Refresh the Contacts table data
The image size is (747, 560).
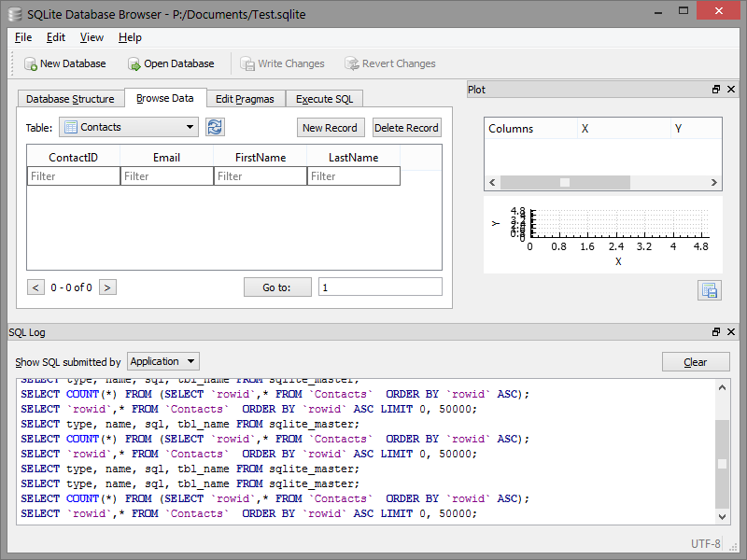[x=215, y=127]
